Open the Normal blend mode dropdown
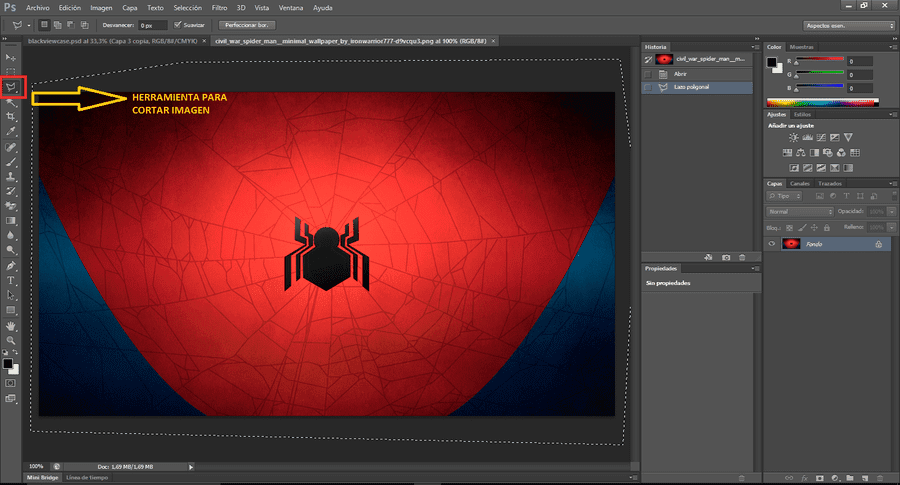This screenshot has height=485, width=900. [x=800, y=212]
